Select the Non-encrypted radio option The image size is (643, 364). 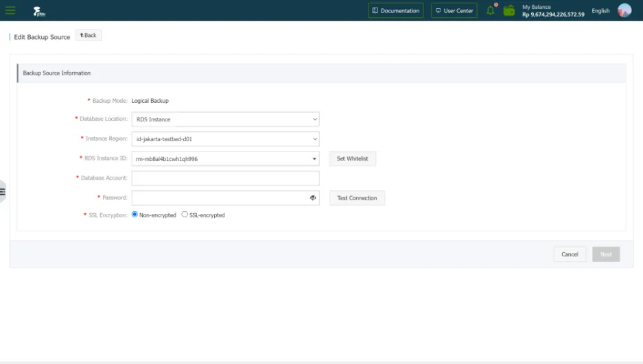(x=135, y=214)
